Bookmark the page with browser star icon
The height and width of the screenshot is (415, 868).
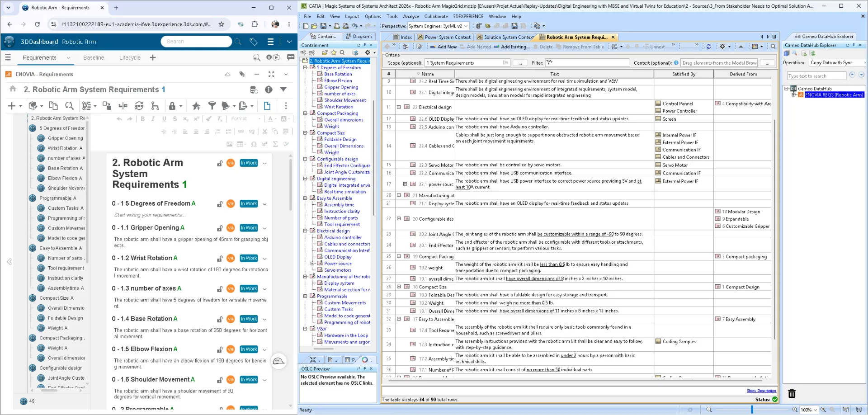[x=222, y=24]
